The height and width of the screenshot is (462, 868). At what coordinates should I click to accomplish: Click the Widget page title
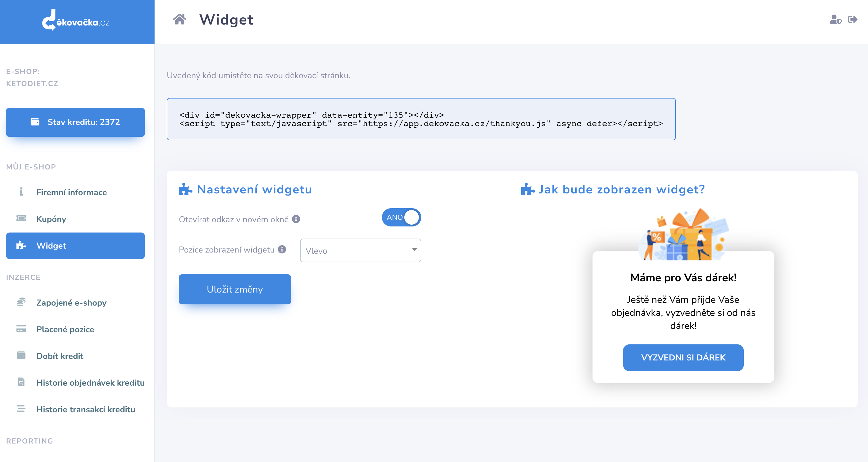tap(226, 19)
